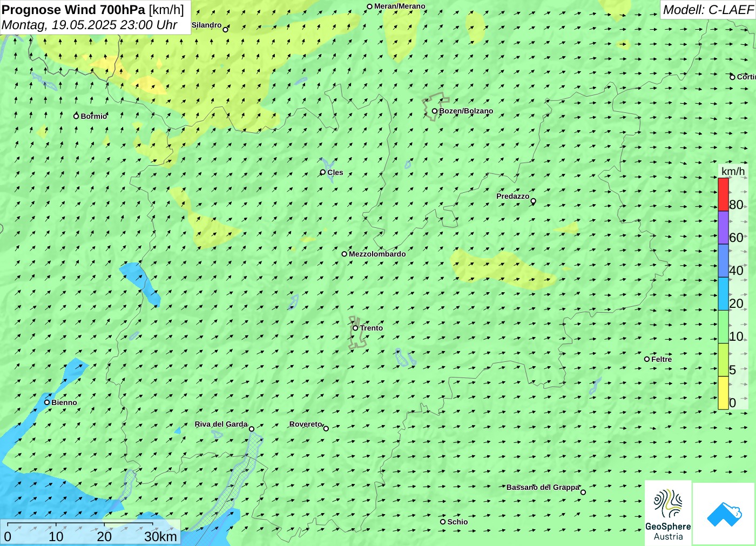Select the Feltre city marker
Image resolution: width=756 pixels, height=546 pixels.
[647, 359]
